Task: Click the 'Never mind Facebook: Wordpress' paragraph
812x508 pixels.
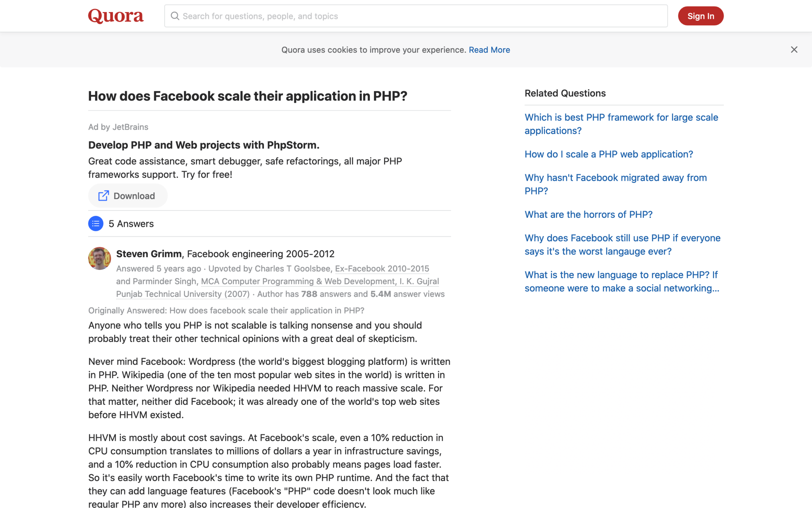Action: (x=269, y=388)
